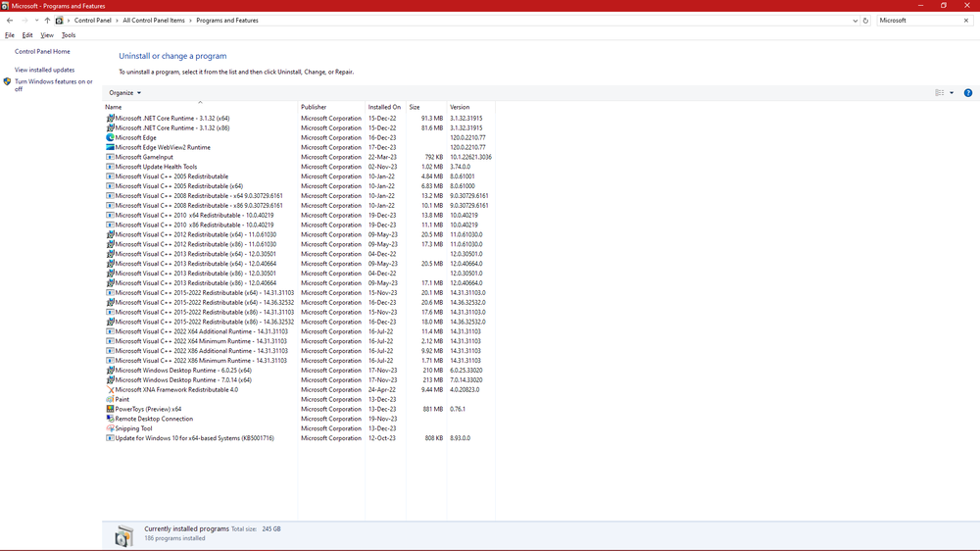Image resolution: width=980 pixels, height=551 pixels.
Task: Click Visual C++ 2012 Redistributable (x64) icon
Action: pos(110,234)
